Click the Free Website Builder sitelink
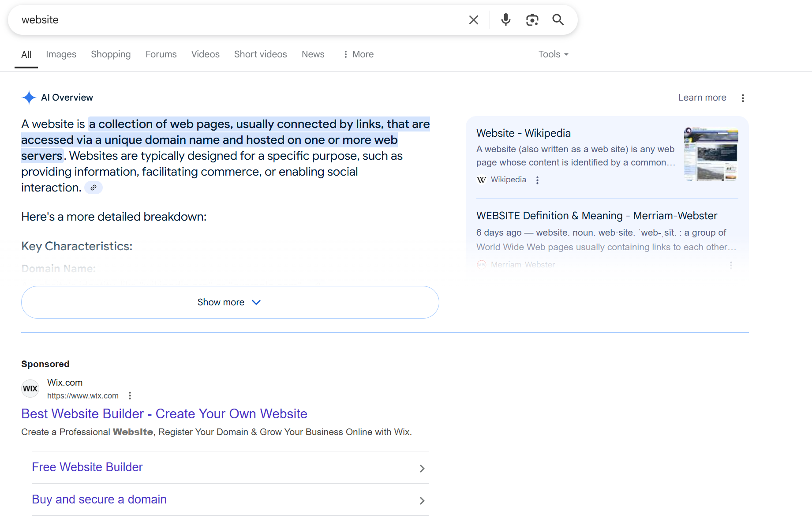Viewport: 812px width, 522px height. pos(87,467)
